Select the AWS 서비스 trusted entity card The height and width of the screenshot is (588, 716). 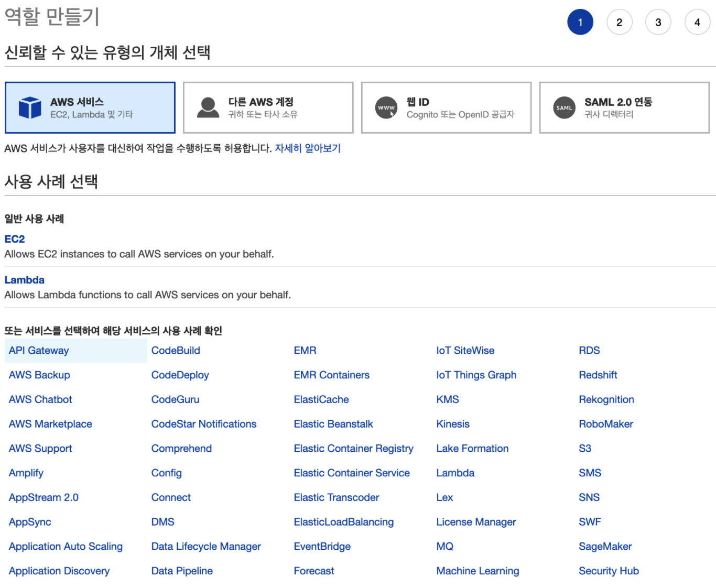[90, 107]
